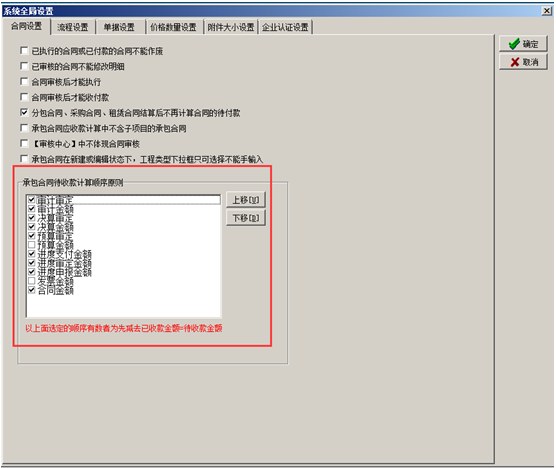Check 已审核的合同不能修改明细 option

[24, 66]
